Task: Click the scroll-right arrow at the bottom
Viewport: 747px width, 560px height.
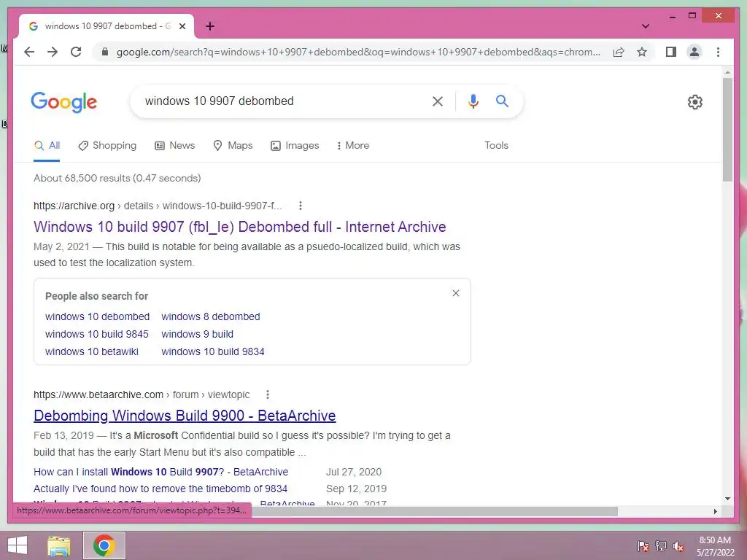Action: point(715,511)
